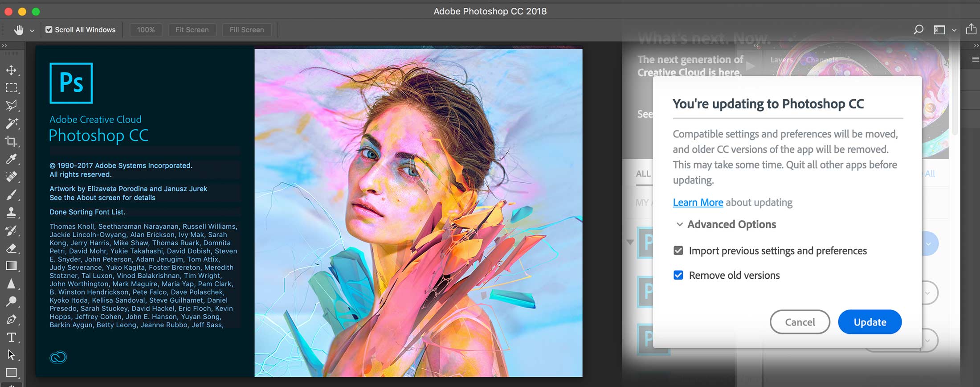The height and width of the screenshot is (387, 980).
Task: Open the second app row dropdown chevron
Action: pos(928,293)
